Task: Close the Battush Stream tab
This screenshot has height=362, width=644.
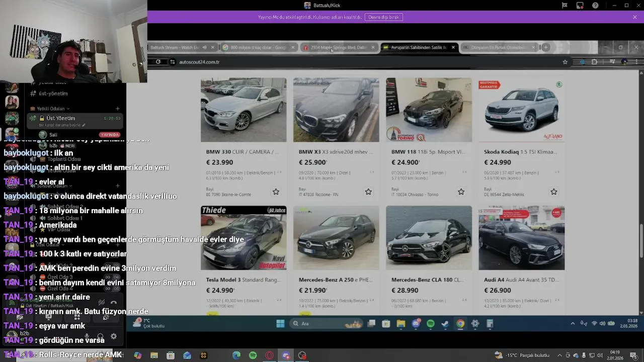Action: point(212,47)
